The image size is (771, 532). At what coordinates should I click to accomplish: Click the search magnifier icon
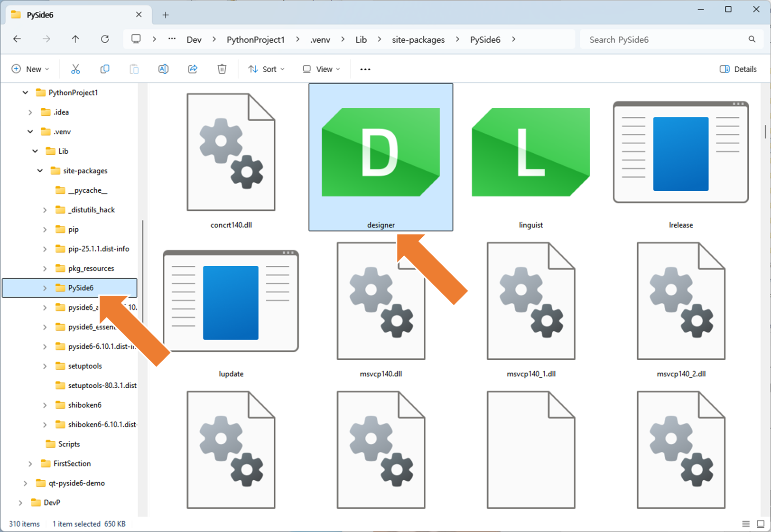pos(752,39)
